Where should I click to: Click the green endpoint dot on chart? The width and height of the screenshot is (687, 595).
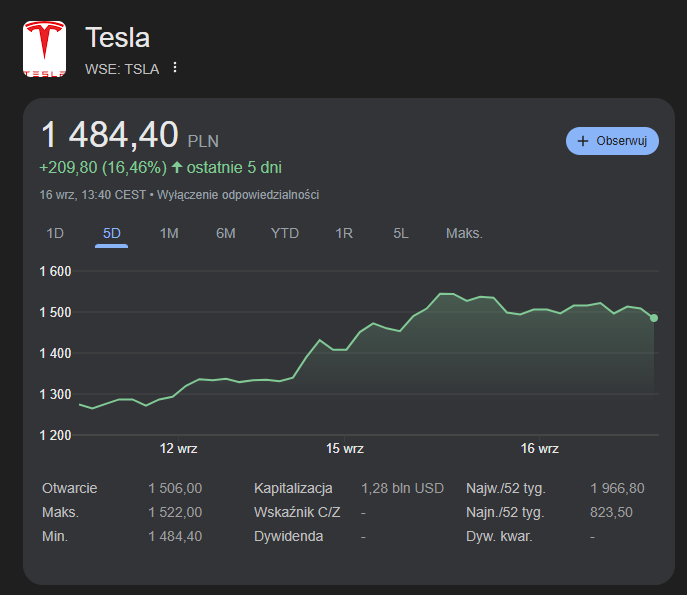click(x=654, y=318)
